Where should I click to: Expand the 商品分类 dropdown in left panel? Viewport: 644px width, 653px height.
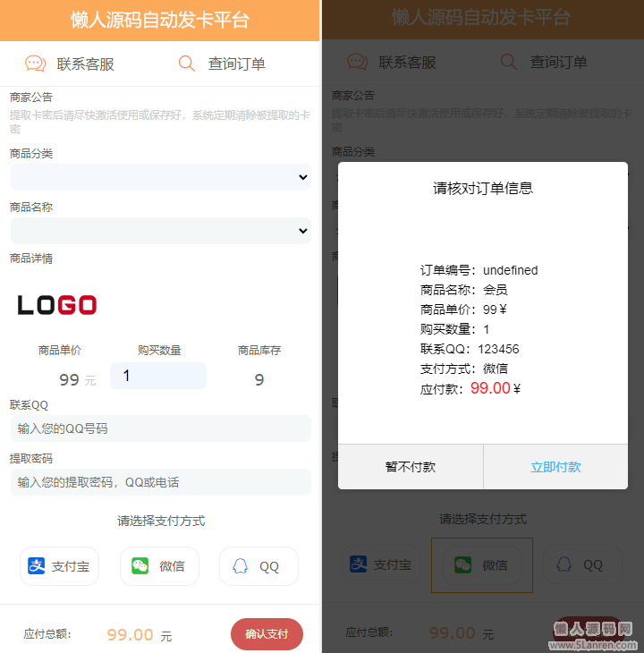tap(161, 177)
